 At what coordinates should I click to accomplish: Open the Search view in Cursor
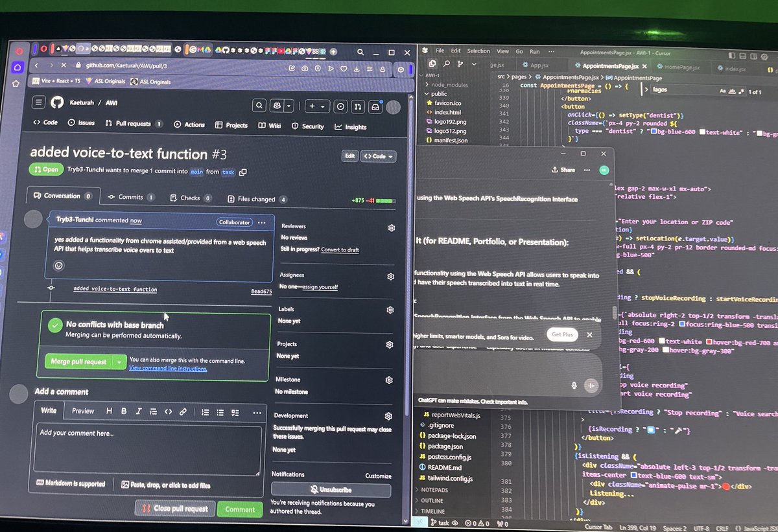click(x=447, y=64)
